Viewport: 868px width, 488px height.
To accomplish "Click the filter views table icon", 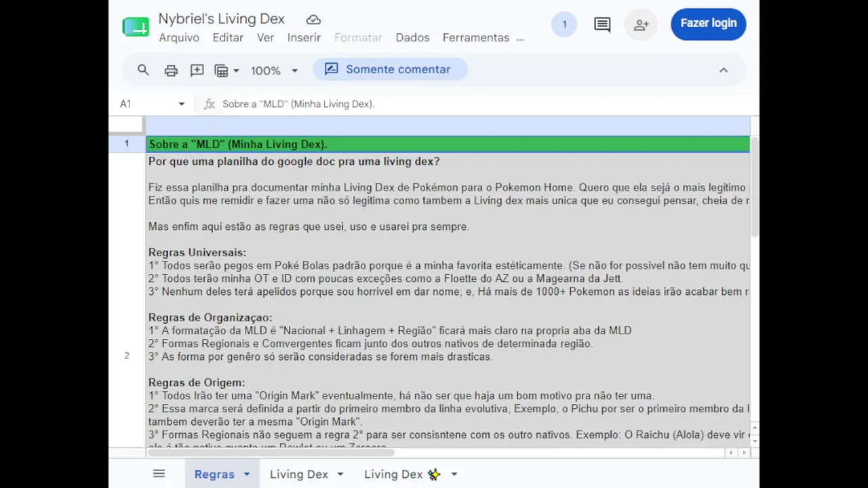I will (221, 70).
